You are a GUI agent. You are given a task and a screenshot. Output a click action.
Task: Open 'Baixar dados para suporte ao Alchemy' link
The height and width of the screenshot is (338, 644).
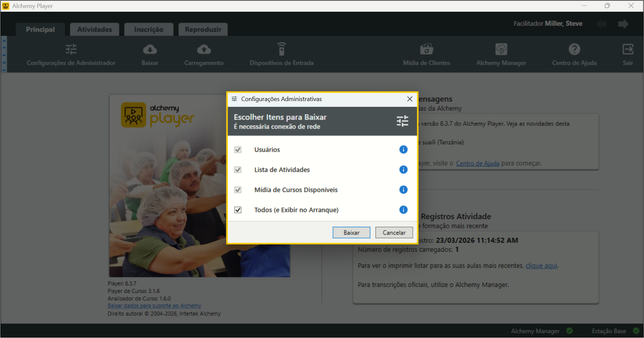tap(154, 306)
